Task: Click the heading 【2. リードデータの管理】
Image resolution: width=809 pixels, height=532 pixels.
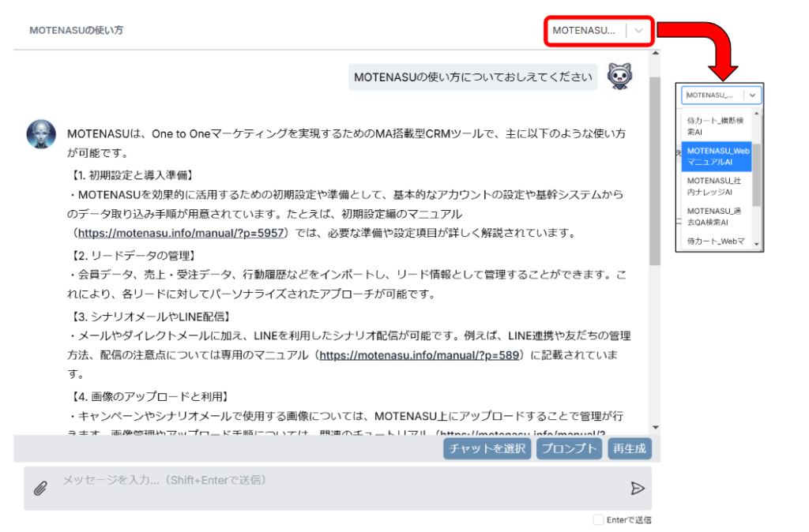Action: click(133, 256)
